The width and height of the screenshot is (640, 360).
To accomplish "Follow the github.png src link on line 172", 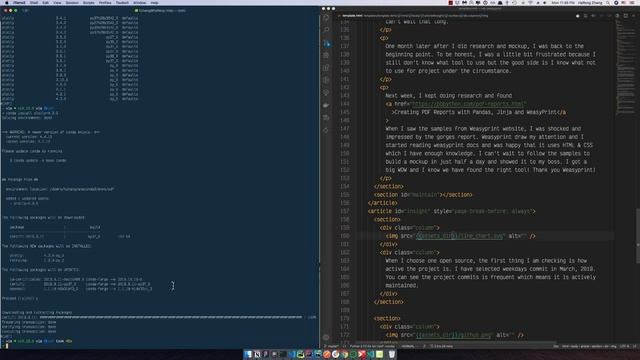I will click(x=453, y=335).
